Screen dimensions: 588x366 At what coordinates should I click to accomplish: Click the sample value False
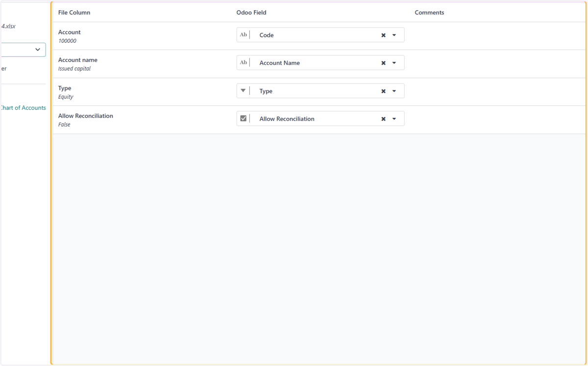pyautogui.click(x=64, y=125)
